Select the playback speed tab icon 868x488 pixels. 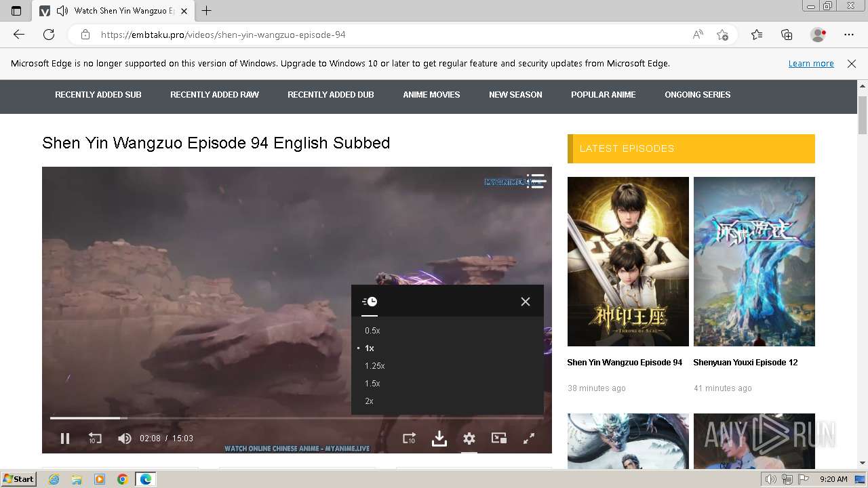(x=370, y=302)
